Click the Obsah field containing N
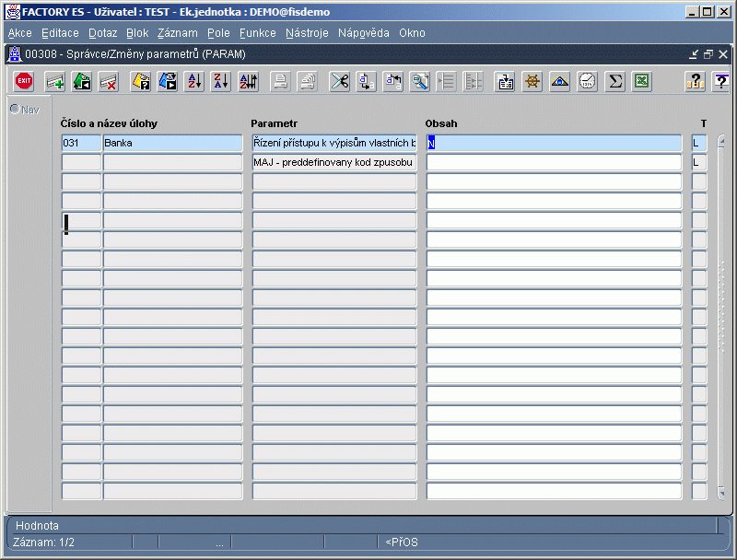Screen dimensions: 737x560 click(554, 143)
